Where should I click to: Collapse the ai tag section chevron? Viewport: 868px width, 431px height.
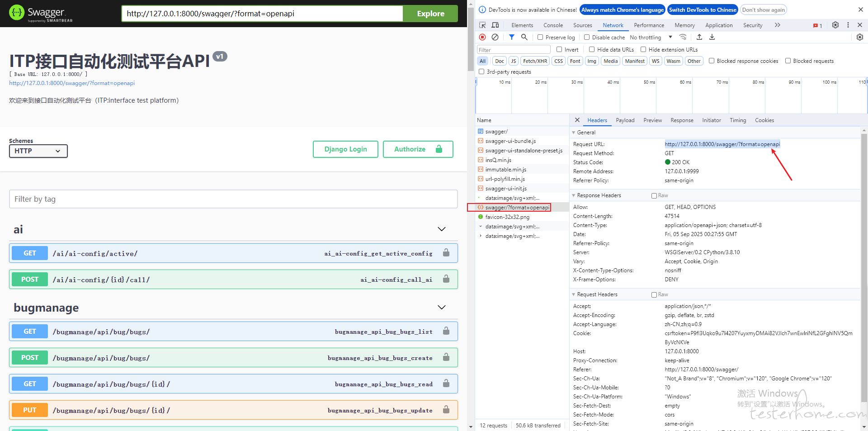pos(442,229)
